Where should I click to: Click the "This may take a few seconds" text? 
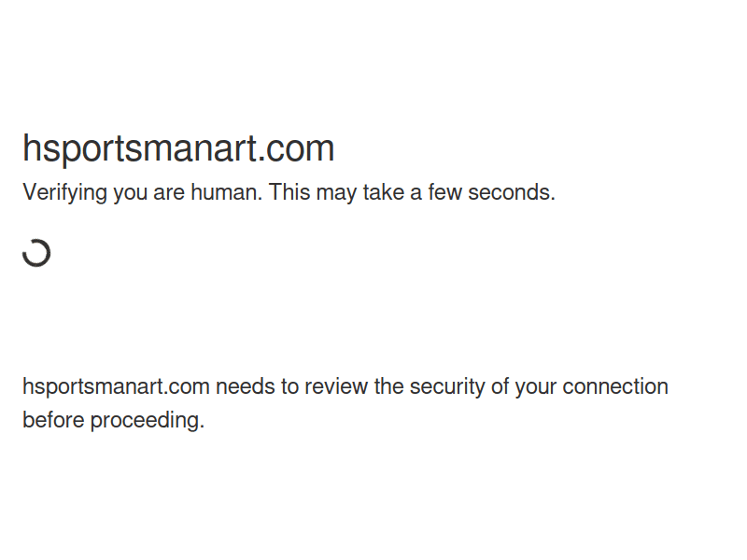412,193
